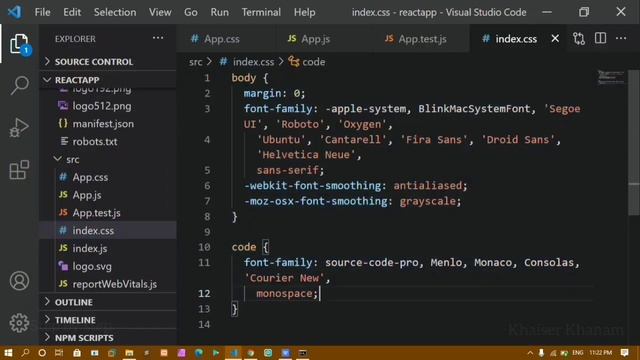This screenshot has height=360, width=640.
Task: Show hidden system tray icons
Action: click(x=530, y=353)
